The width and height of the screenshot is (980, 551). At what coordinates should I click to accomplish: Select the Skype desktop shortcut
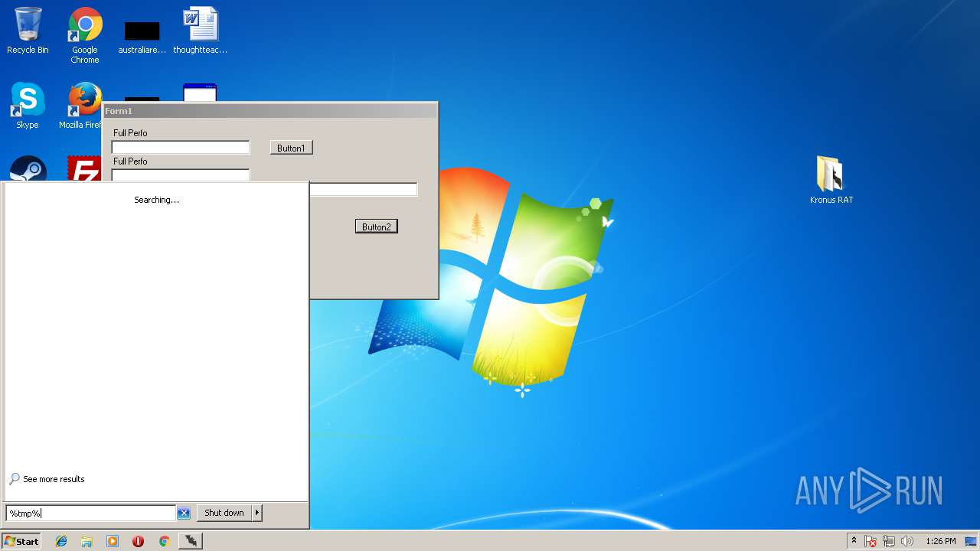(x=28, y=106)
